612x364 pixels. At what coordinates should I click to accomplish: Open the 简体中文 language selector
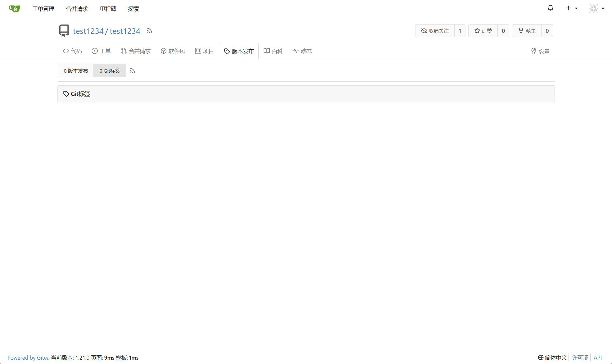pyautogui.click(x=552, y=357)
